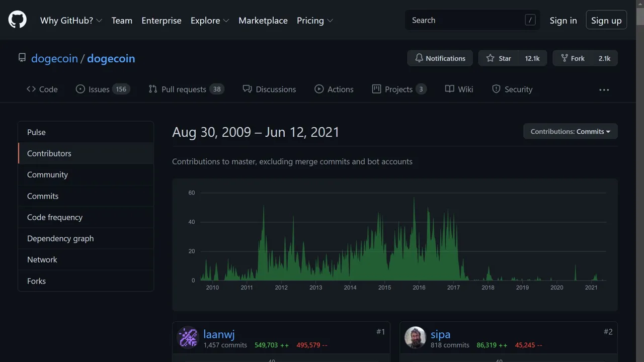Select Community in the sidebar
The height and width of the screenshot is (362, 644).
(86, 174)
